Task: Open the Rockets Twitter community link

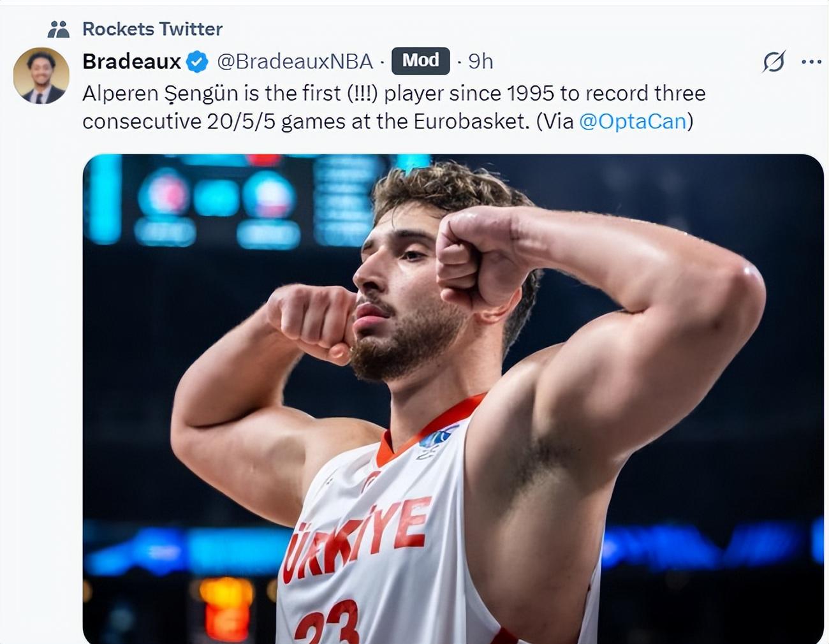Action: click(152, 29)
